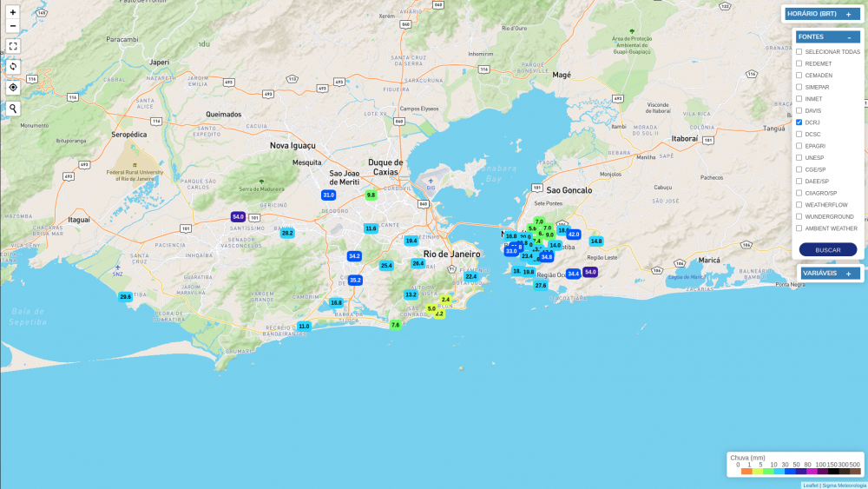Select the 19.8 rain station marker
The image size is (868, 489).
(x=529, y=272)
